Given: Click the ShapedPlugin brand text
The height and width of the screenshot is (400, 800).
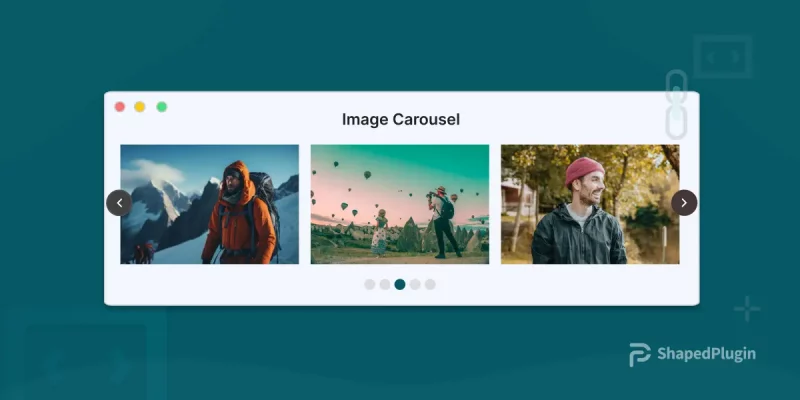Looking at the screenshot, I should [706, 354].
